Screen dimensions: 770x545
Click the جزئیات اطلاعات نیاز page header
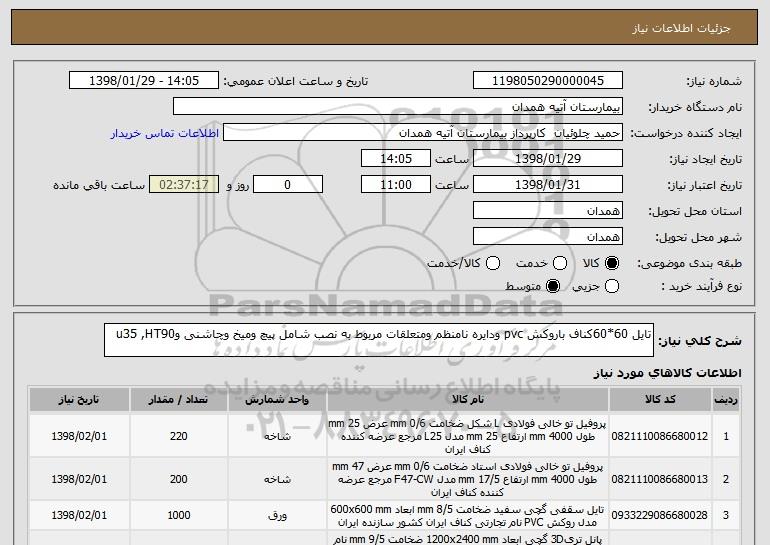click(x=681, y=28)
